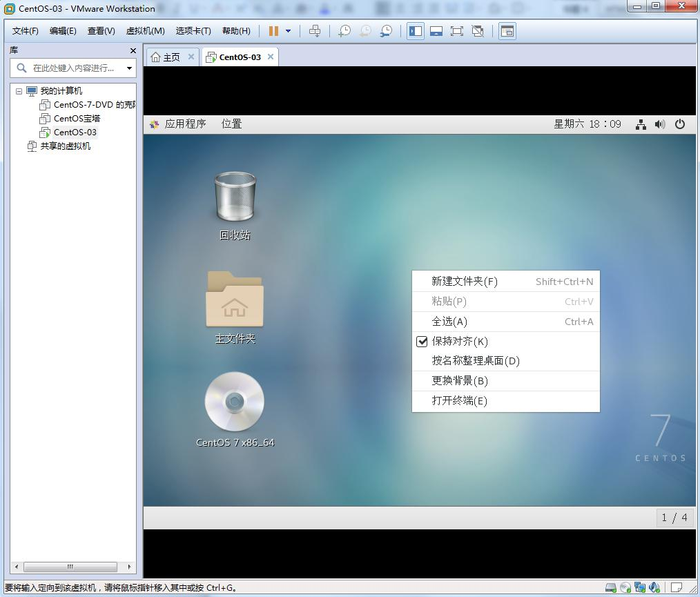Viewport: 700px width, 597px height.
Task: Click the guest network status icon
Action: coord(641,124)
